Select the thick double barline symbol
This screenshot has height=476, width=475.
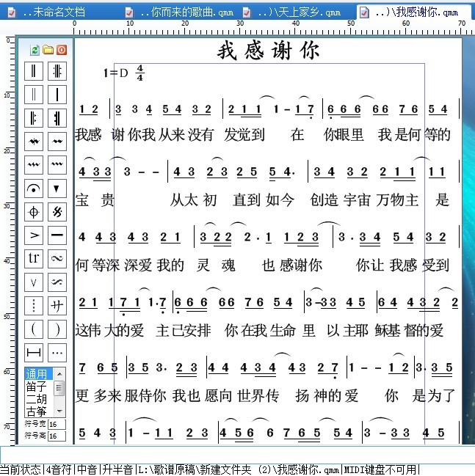coord(34,71)
